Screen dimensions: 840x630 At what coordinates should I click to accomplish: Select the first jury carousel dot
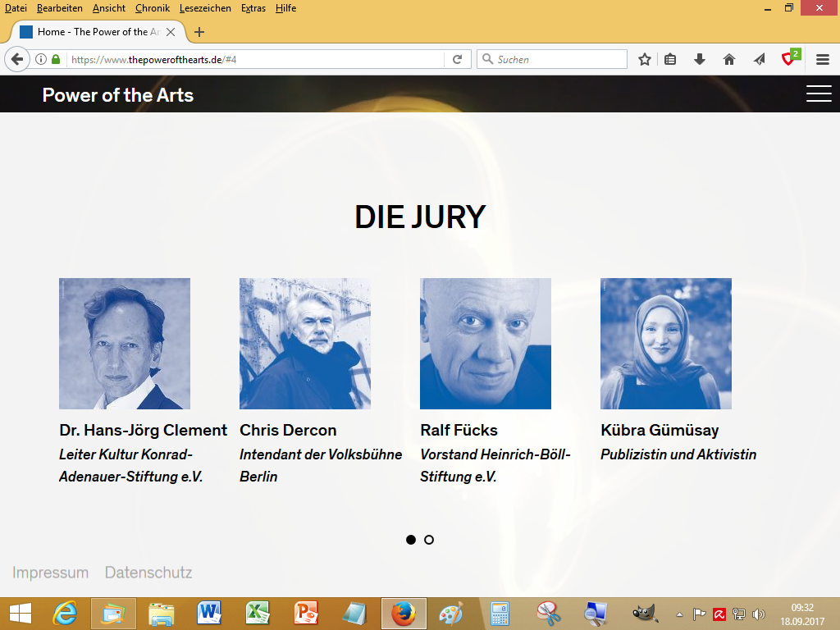click(x=411, y=540)
